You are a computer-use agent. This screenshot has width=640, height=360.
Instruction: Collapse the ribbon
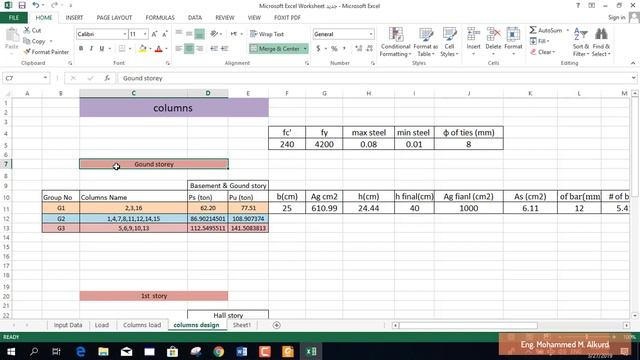[x=633, y=63]
